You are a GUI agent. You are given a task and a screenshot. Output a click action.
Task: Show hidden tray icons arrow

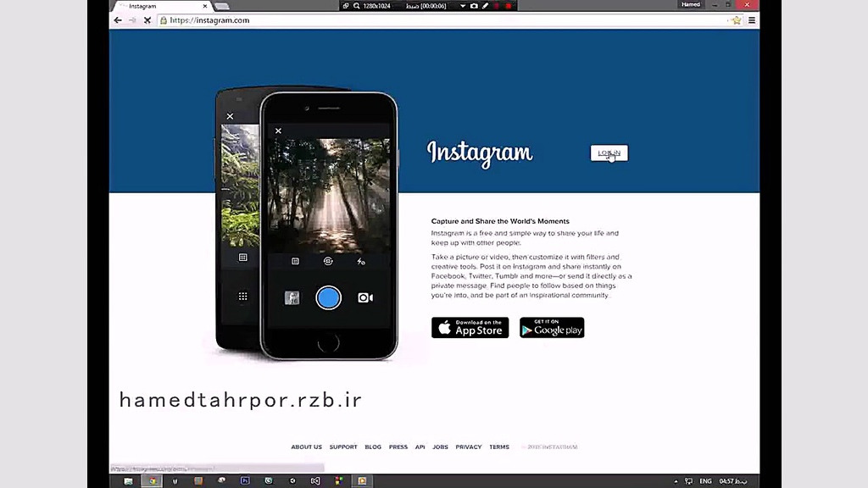click(x=676, y=481)
